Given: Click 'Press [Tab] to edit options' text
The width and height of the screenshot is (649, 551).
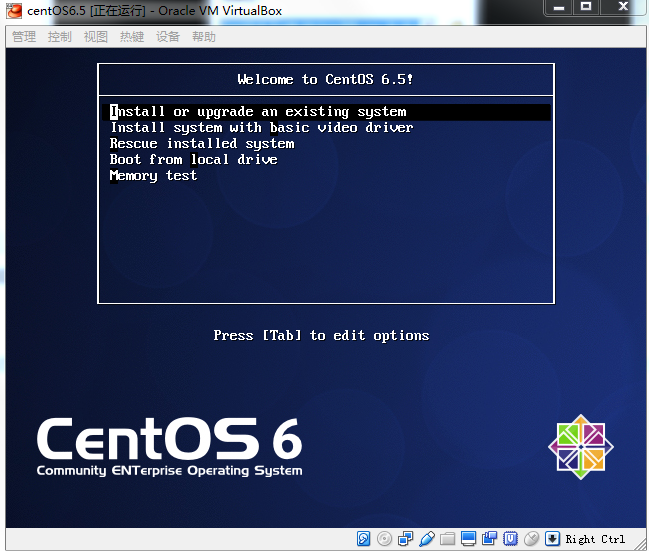Looking at the screenshot, I should [321, 335].
